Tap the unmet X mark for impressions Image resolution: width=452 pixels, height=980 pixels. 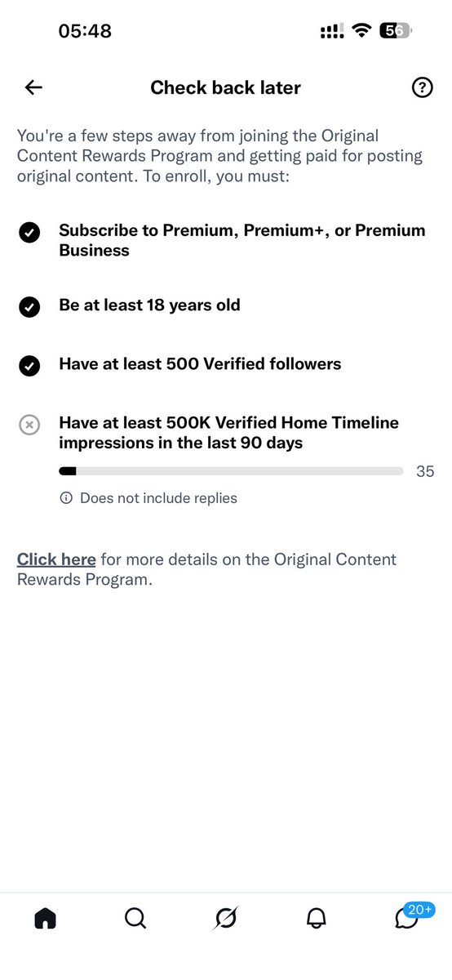pos(29,425)
